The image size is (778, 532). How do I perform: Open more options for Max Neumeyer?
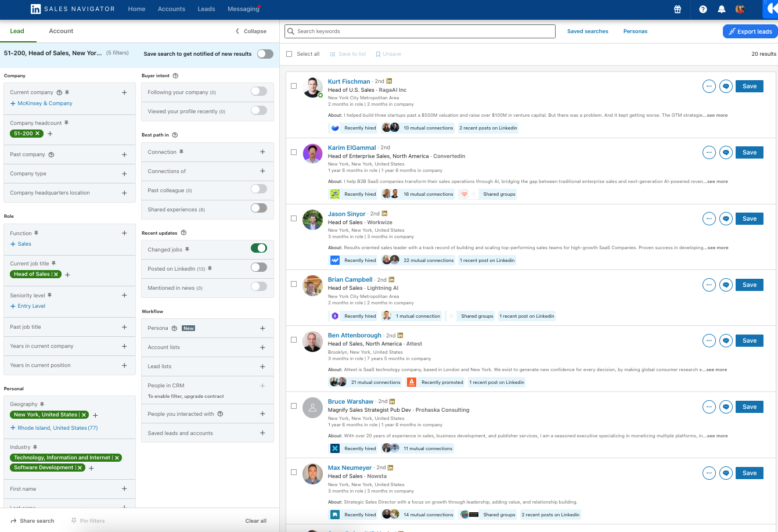click(709, 473)
